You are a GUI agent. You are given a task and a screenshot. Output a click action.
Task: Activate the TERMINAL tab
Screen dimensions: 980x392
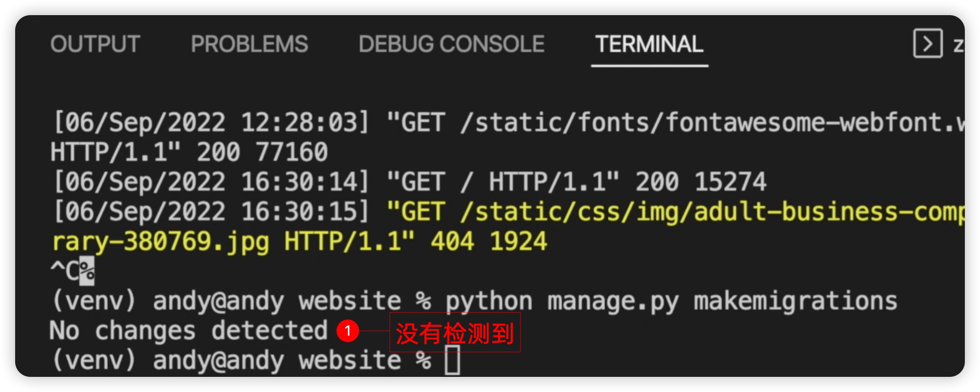[x=649, y=44]
